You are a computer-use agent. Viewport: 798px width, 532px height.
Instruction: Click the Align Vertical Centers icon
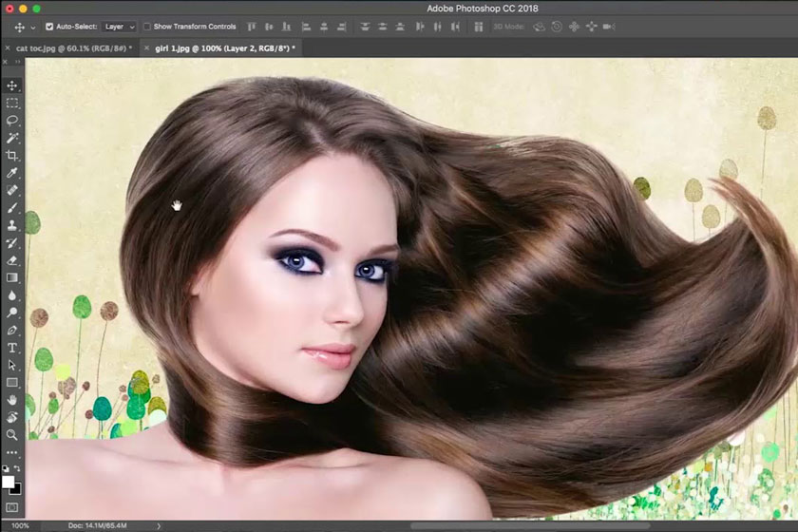tap(269, 27)
